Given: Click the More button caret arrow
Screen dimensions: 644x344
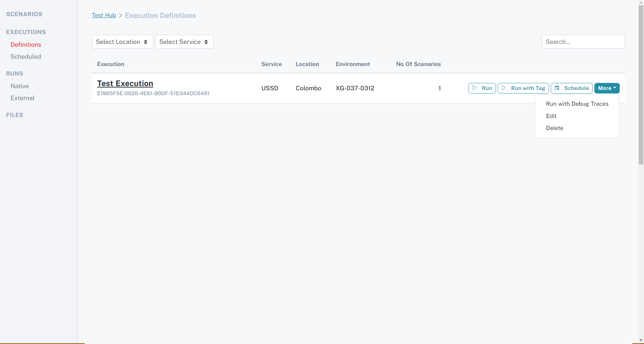Looking at the screenshot, I should click(x=614, y=88).
